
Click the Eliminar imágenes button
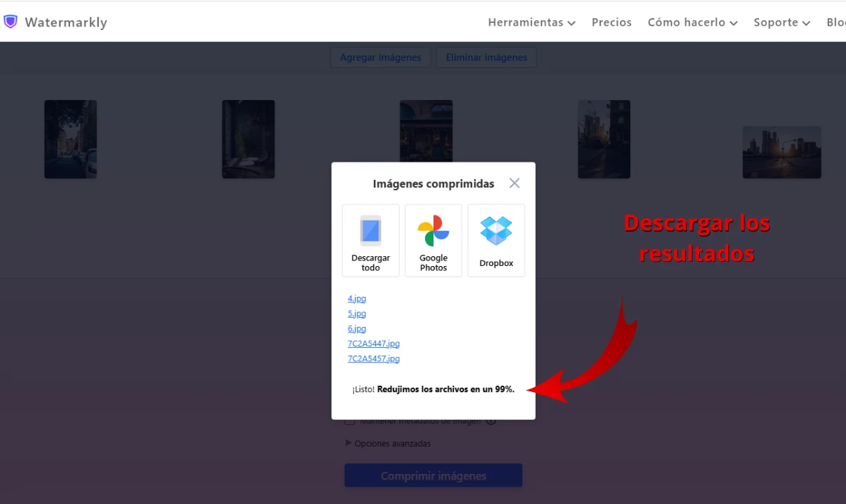click(x=486, y=57)
